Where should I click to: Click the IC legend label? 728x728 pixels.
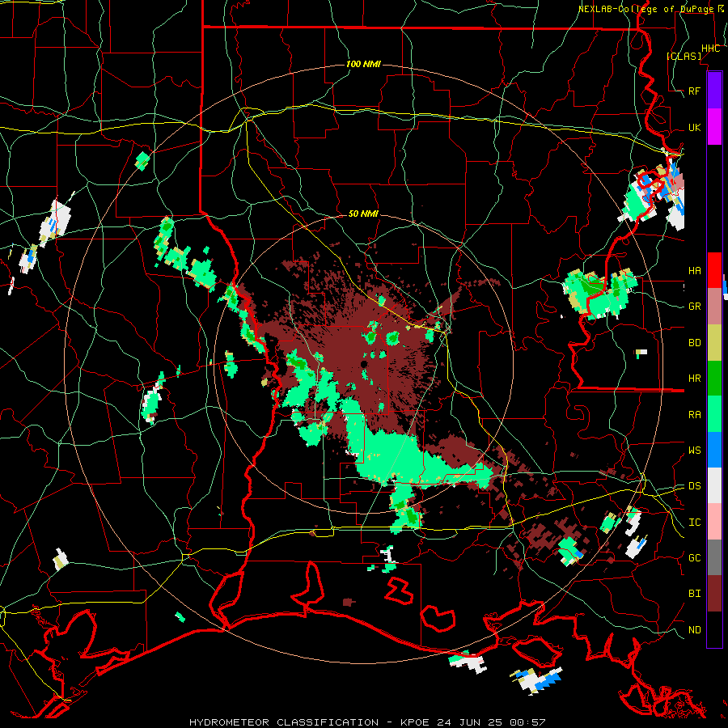point(694,523)
